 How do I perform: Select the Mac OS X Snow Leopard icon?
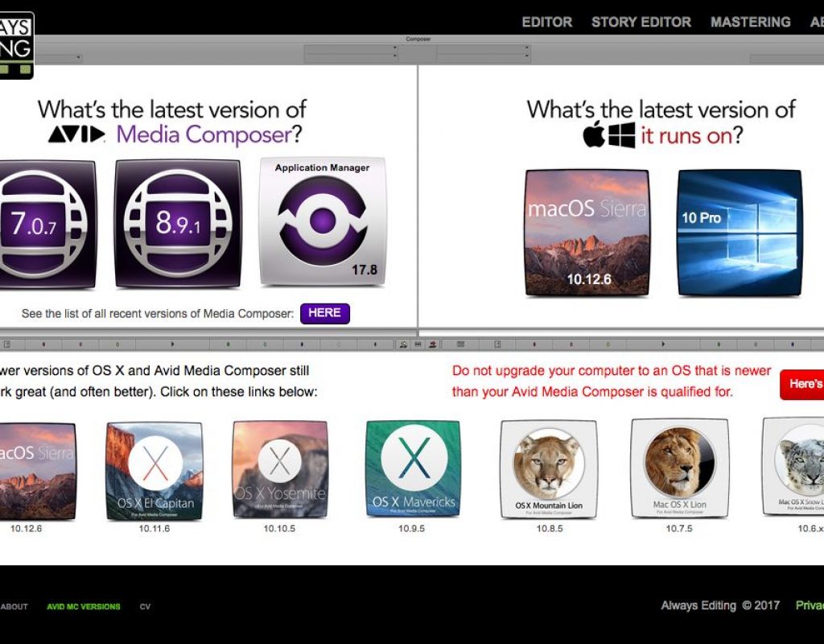pyautogui.click(x=793, y=467)
